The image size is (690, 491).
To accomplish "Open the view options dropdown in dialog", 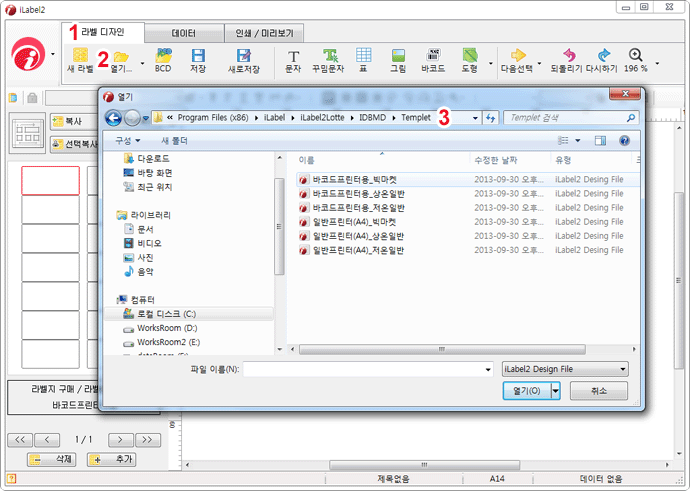I will [578, 140].
